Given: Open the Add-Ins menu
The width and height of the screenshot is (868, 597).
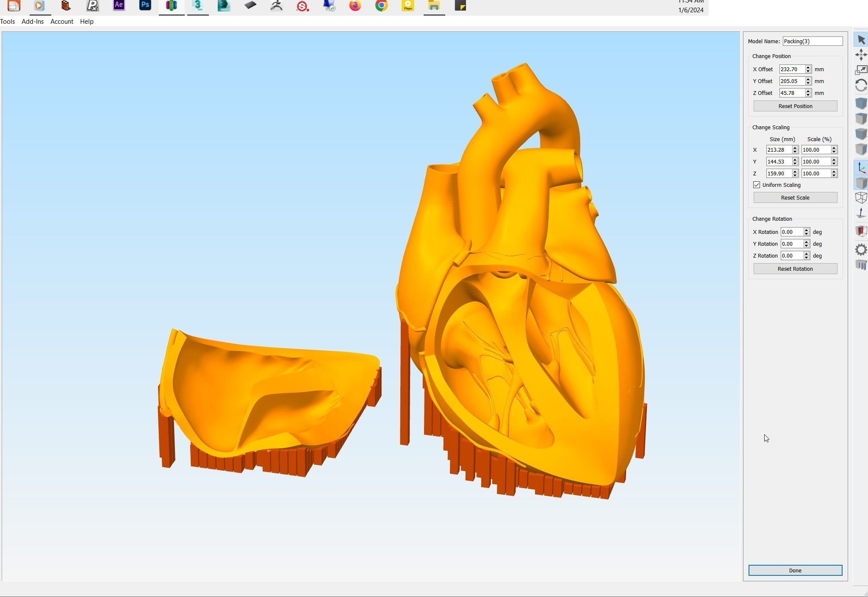Looking at the screenshot, I should [x=33, y=22].
